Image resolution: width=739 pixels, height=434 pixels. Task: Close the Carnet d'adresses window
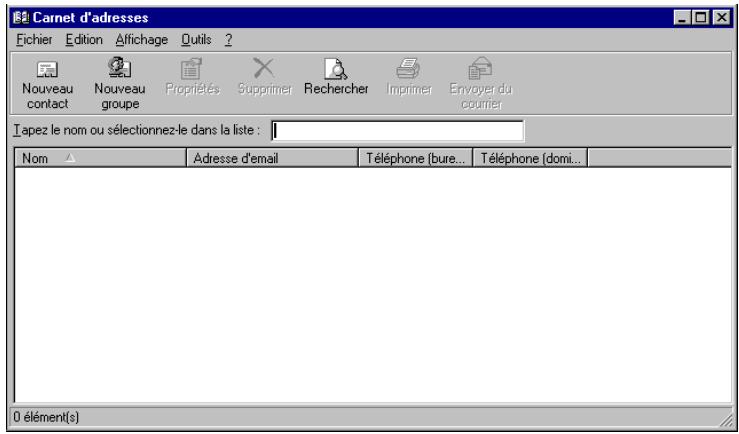[721, 18]
